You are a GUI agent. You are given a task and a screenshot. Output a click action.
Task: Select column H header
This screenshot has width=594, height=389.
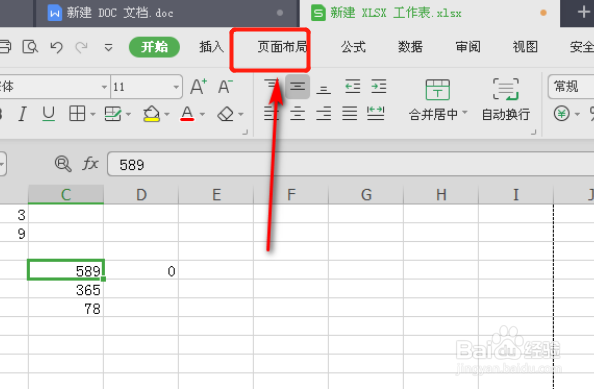441,195
